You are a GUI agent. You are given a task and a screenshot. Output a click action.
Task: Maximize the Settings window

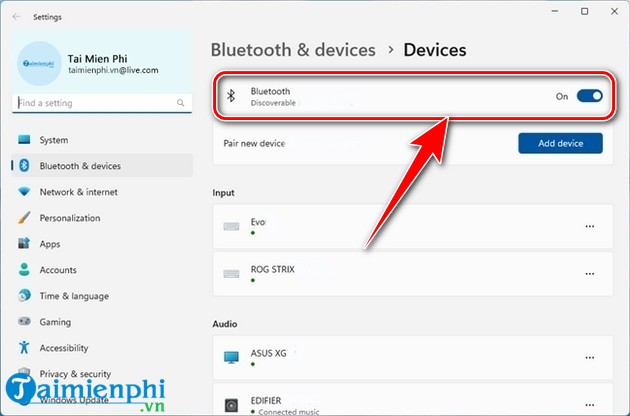point(585,11)
